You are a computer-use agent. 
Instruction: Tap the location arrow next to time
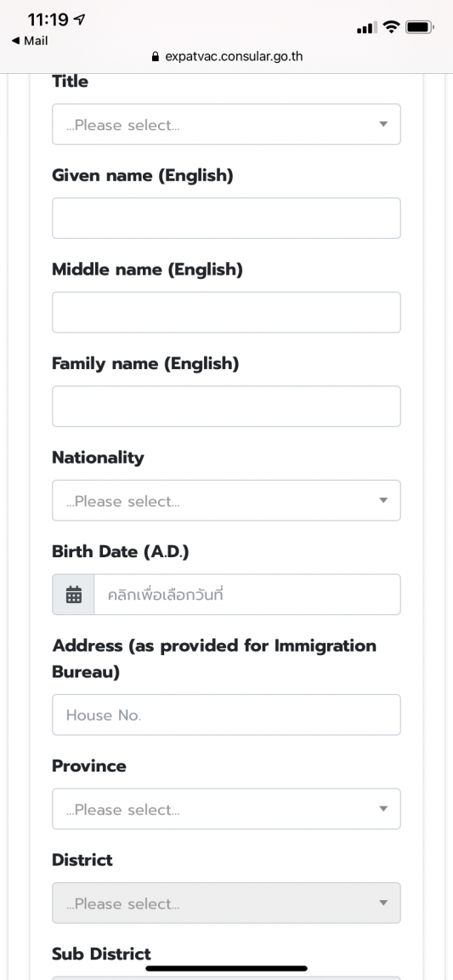click(79, 20)
